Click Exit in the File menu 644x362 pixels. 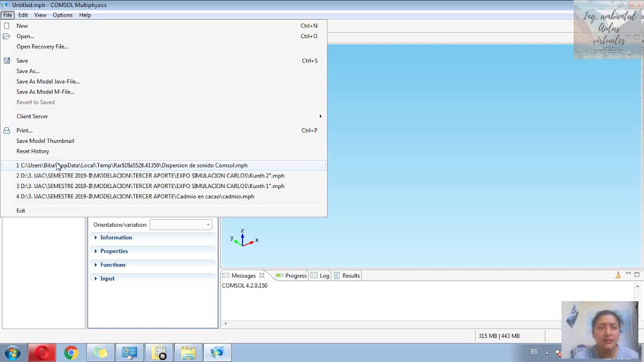tap(164, 211)
